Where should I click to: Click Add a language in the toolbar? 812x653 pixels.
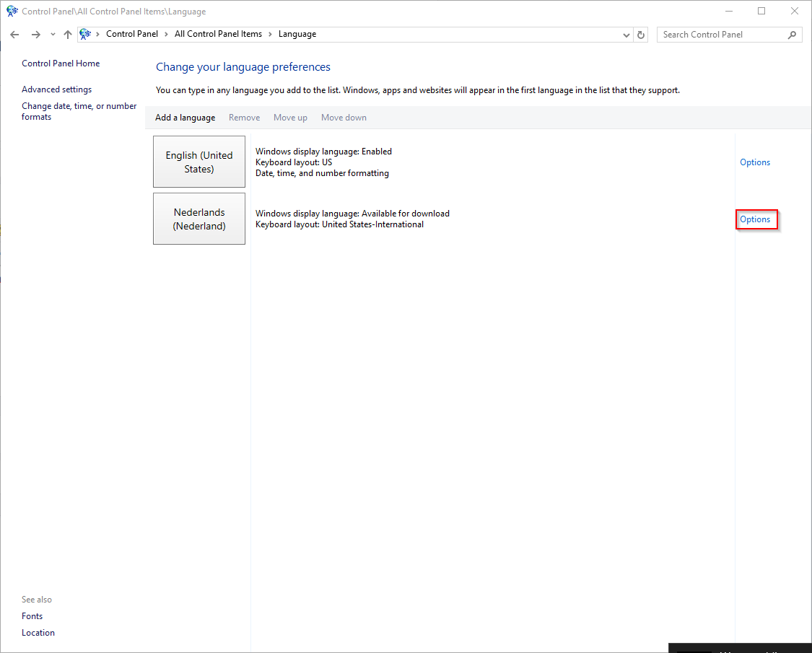click(x=185, y=118)
